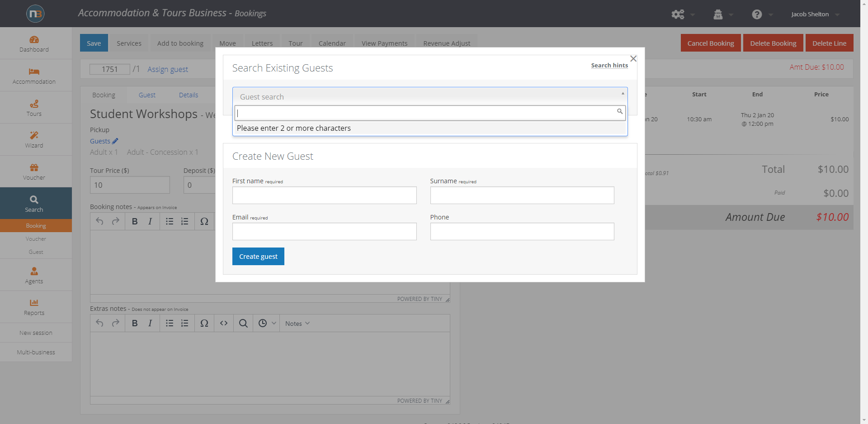Screen dimensions: 868x424
Task: Save the booking
Action: click(94, 43)
